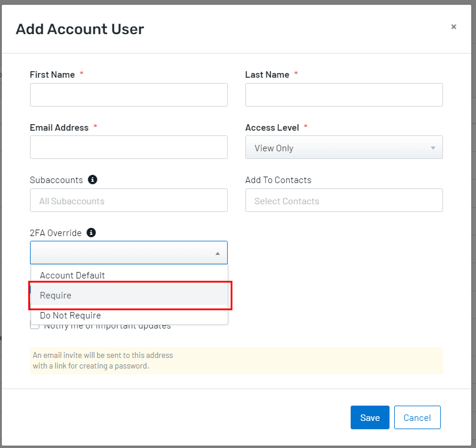Image resolution: width=476 pixels, height=448 pixels.
Task: Choose the Require option
Action: pyautogui.click(x=56, y=295)
